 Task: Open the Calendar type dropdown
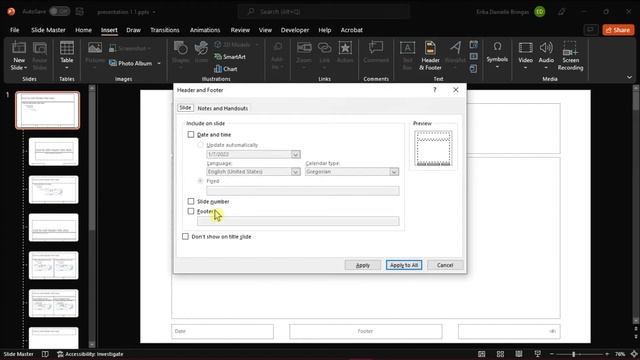(394, 172)
